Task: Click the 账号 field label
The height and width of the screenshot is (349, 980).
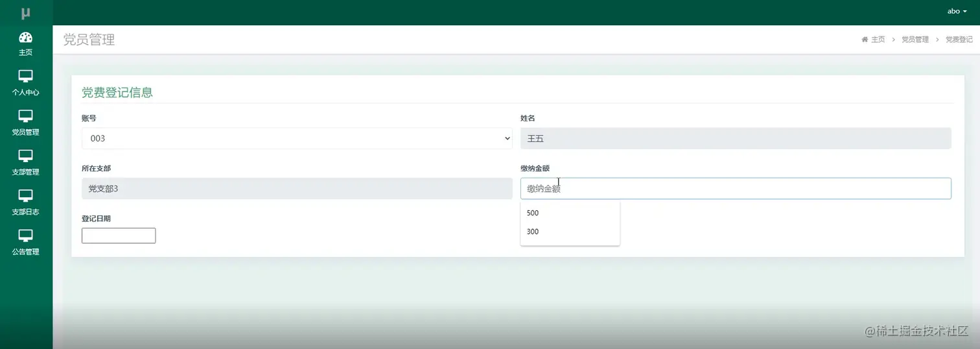Action: click(x=89, y=118)
